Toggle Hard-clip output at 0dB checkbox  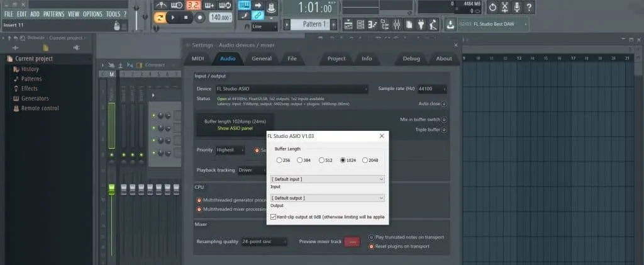274,217
